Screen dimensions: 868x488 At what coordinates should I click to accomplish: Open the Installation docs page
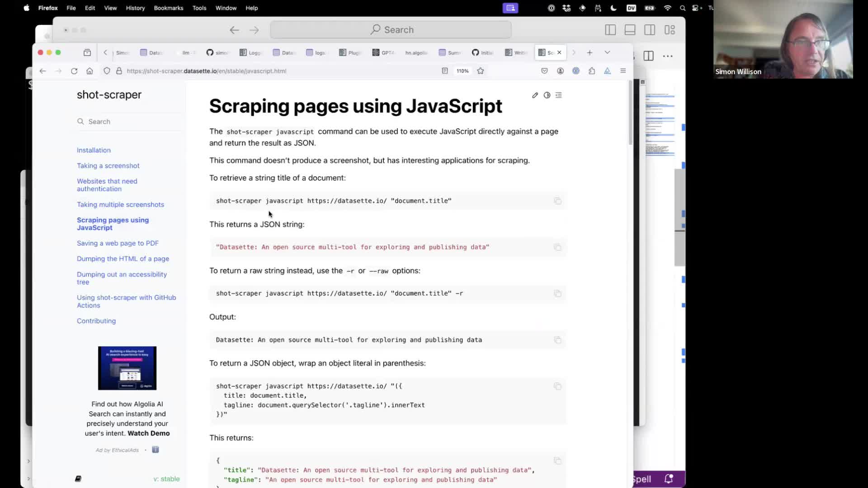(x=94, y=150)
